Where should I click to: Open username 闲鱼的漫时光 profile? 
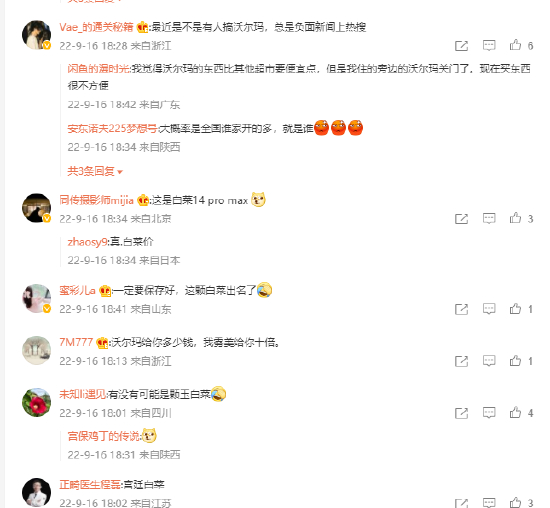click(98, 68)
